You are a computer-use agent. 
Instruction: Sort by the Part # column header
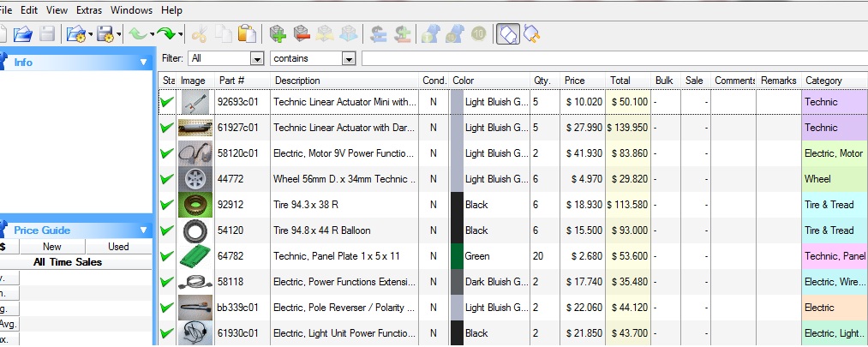click(242, 81)
